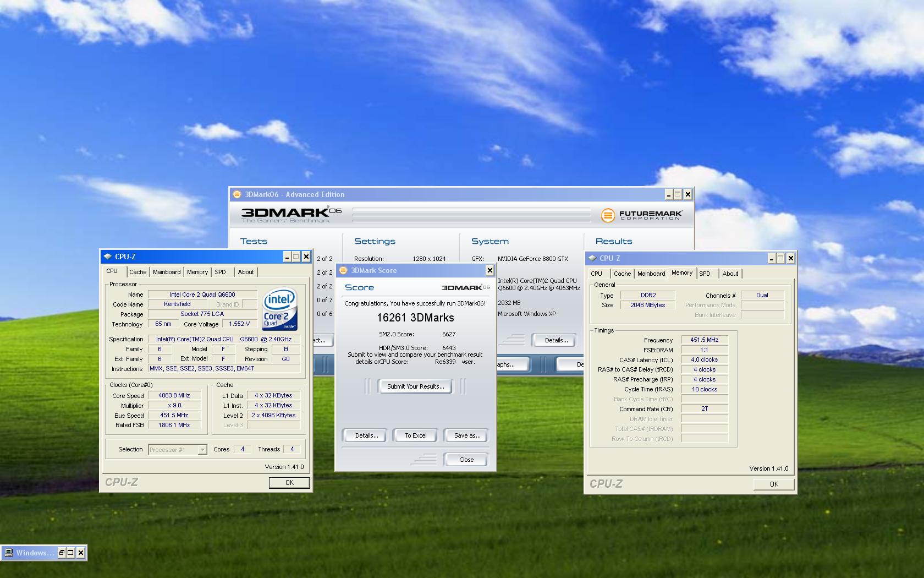Viewport: 924px width, 578px height.
Task: Click the 3DMark06 logo in main window
Action: (291, 214)
